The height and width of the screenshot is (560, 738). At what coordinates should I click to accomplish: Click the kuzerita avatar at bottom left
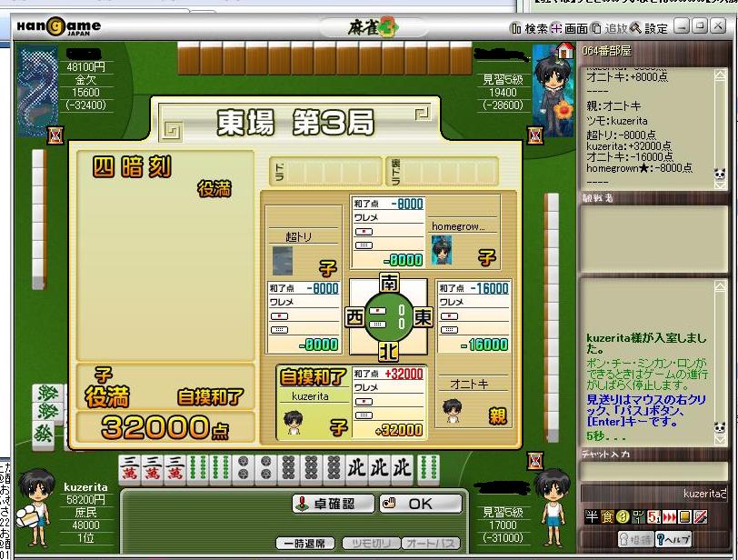(36, 507)
